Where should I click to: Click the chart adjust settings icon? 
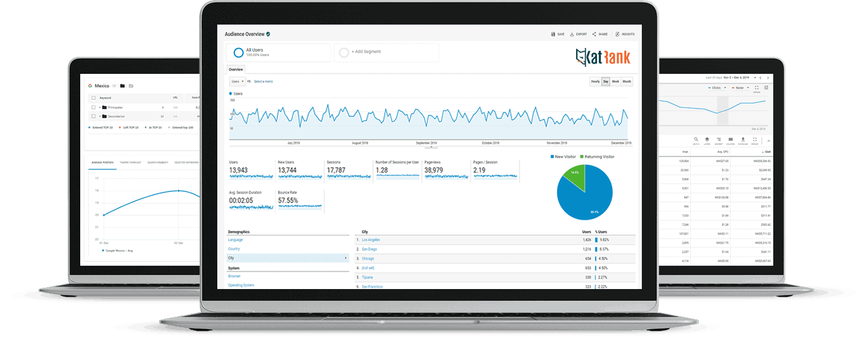766,88
